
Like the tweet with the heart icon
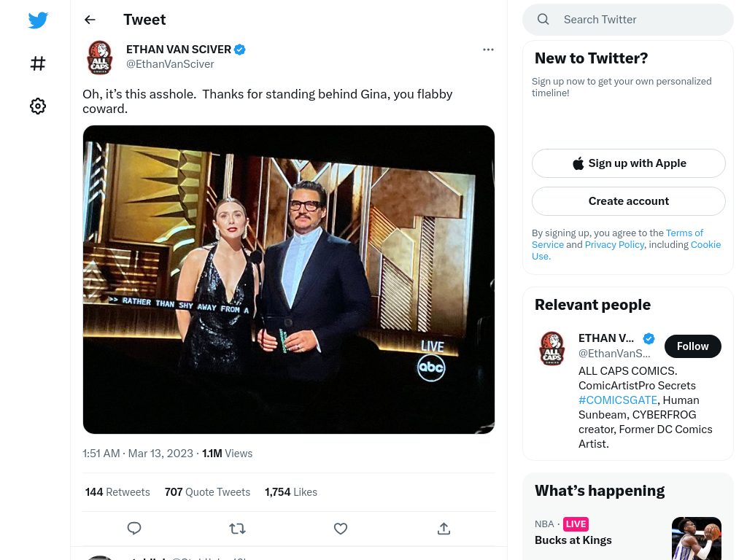point(340,528)
